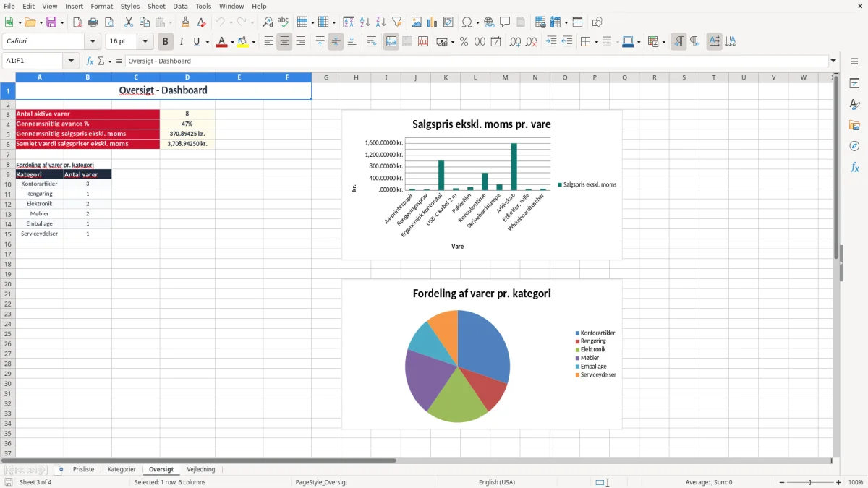Open the sidebar Properties panel
This screenshot has width=868, height=488.
[x=854, y=83]
